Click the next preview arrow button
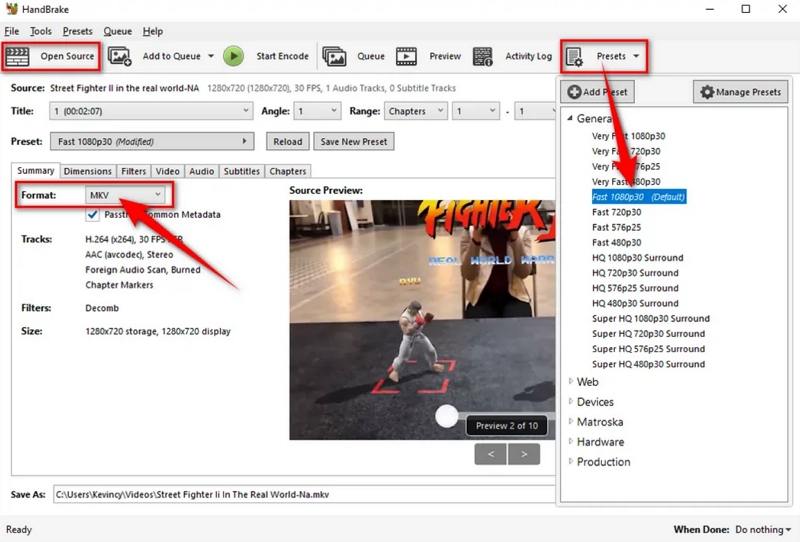800x542 pixels. pyautogui.click(x=523, y=454)
